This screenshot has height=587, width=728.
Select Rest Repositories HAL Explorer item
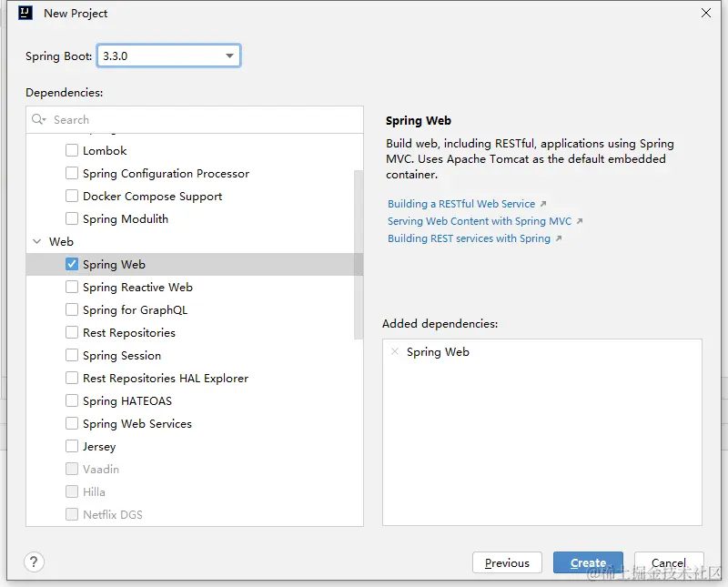[166, 378]
